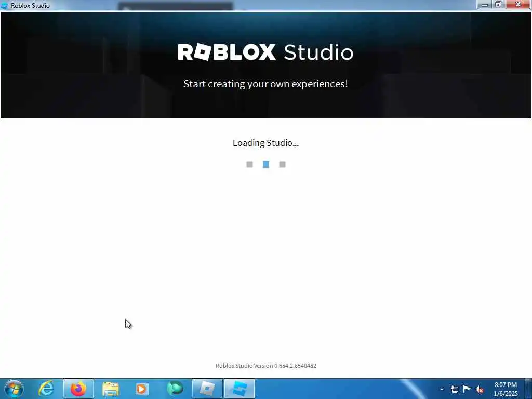
Task: Select the Roblox Studio taskbar button
Action: [x=240, y=389]
